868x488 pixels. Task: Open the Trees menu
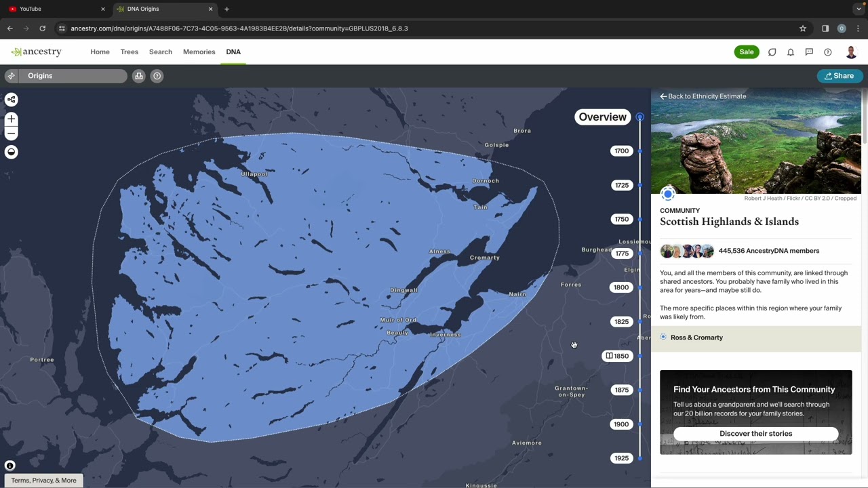click(129, 52)
